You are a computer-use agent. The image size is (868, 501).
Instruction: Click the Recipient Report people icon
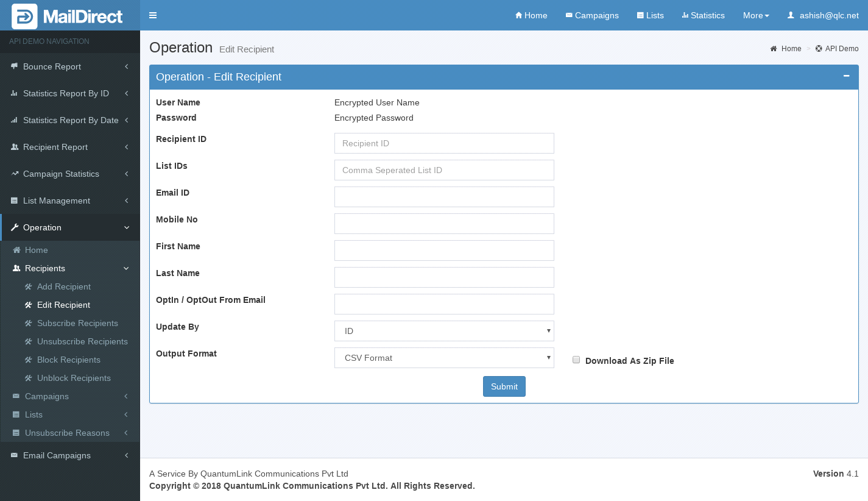14,147
